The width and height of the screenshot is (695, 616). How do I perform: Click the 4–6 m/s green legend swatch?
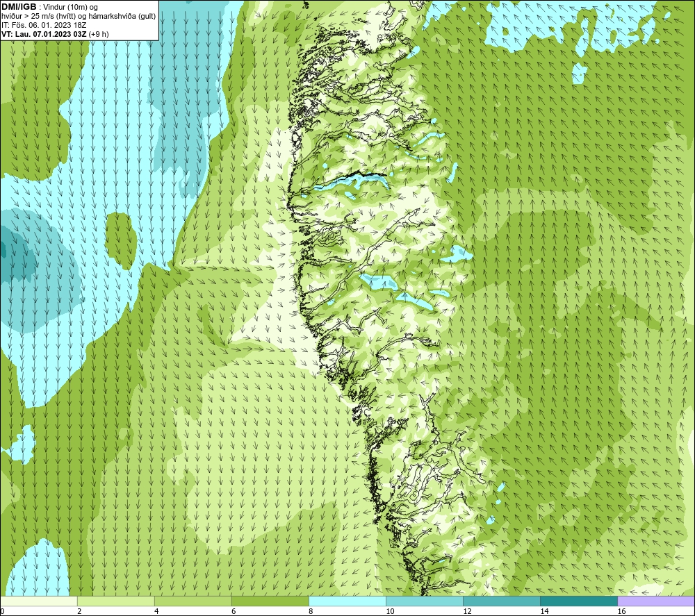click(193, 601)
